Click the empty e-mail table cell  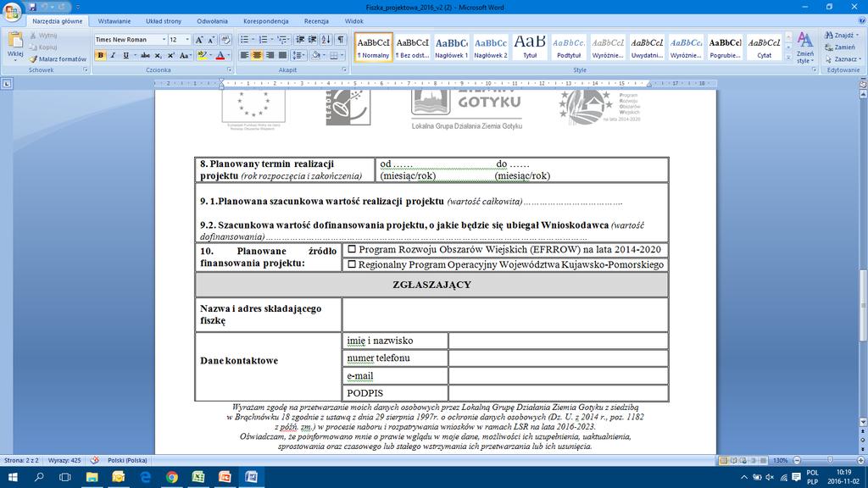coord(558,375)
